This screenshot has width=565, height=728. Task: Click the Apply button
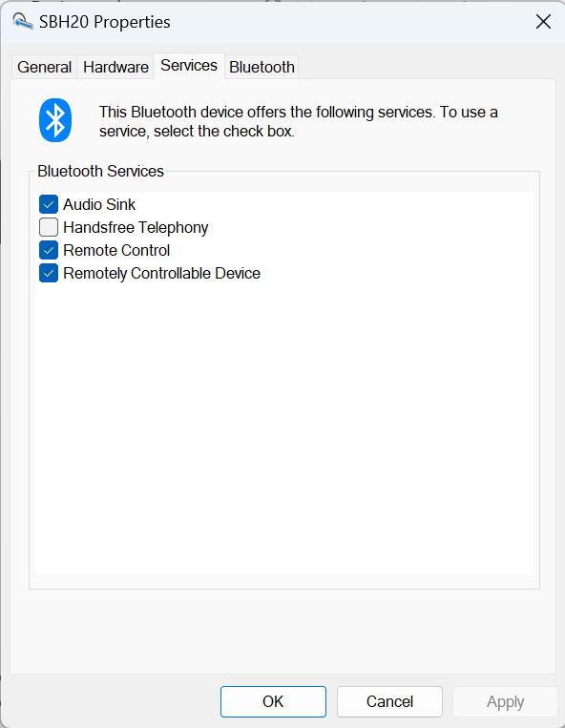pyautogui.click(x=505, y=701)
